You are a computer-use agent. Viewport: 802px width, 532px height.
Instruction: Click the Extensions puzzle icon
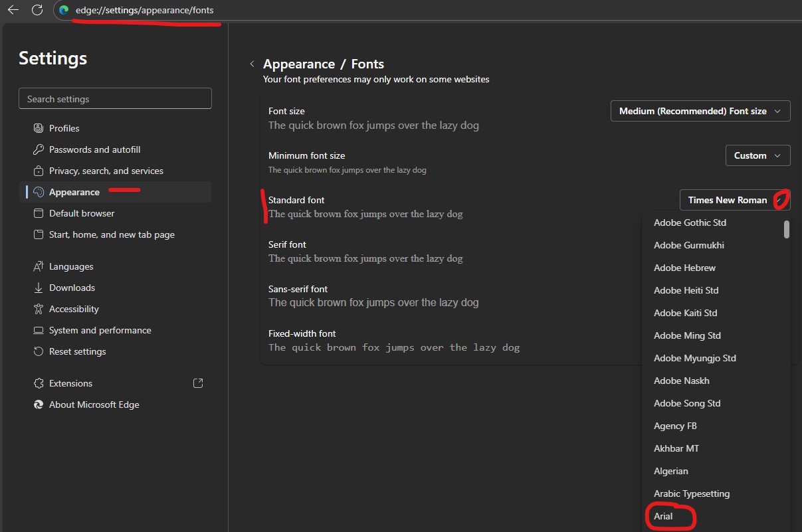point(38,383)
